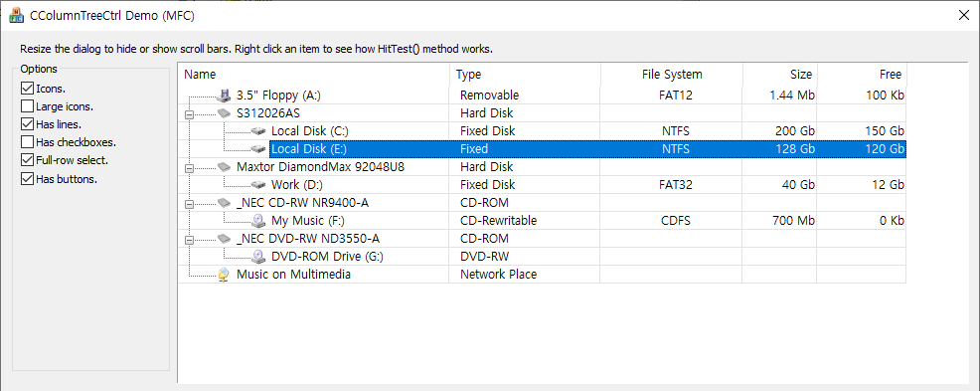Click the DVD-ROM Drive (G:) disc icon
980x391 pixels.
(x=258, y=257)
